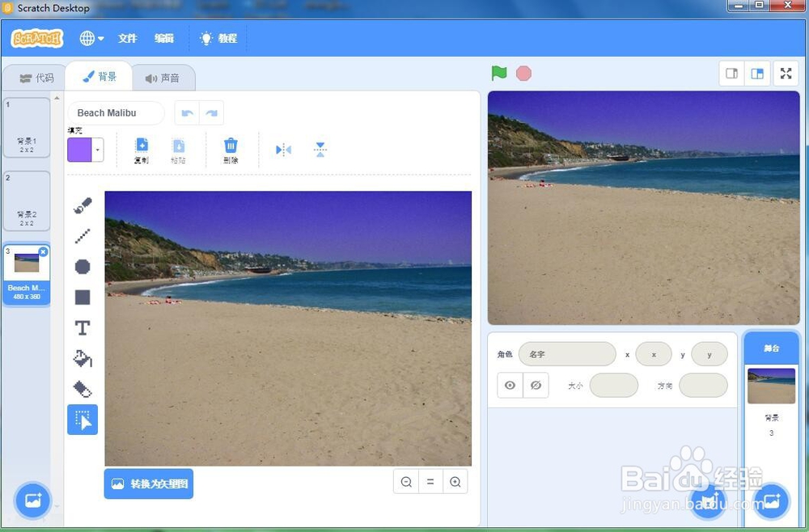Hide the sprite with crossed eye icon

pyautogui.click(x=536, y=385)
